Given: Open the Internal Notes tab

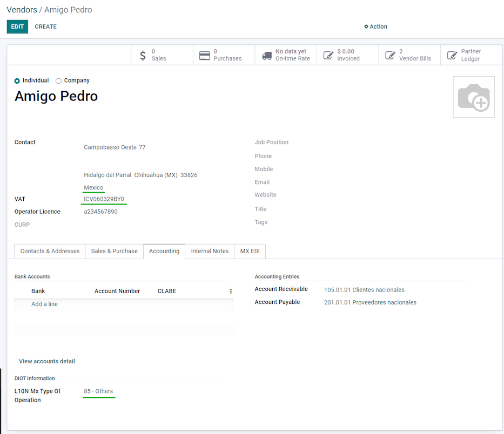Looking at the screenshot, I should [x=210, y=251].
